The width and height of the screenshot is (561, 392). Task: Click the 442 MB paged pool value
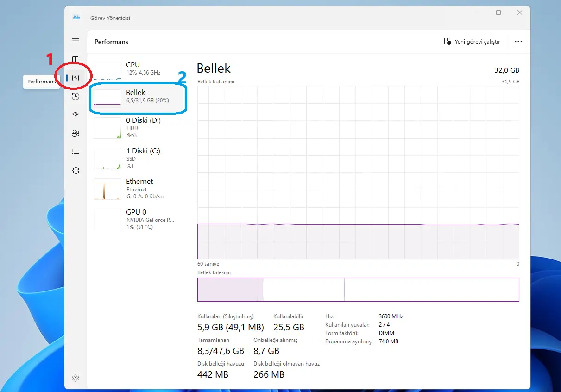tap(213, 374)
